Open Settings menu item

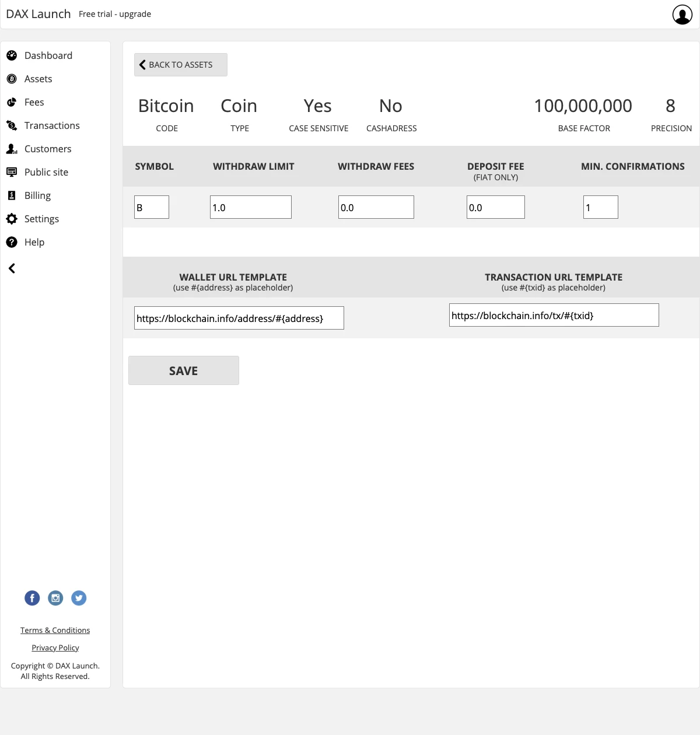click(41, 219)
